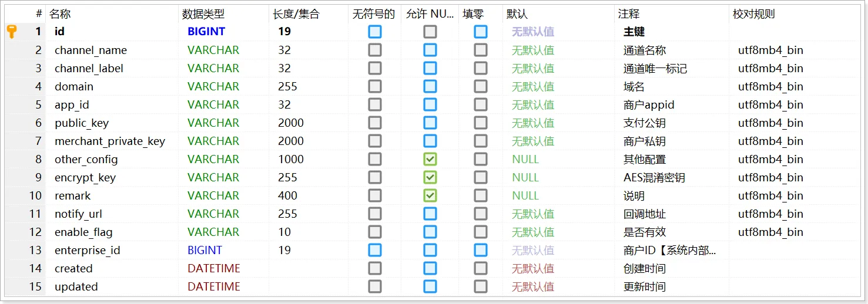Click the 校对规则 column header
The height and width of the screenshot is (304, 868).
754,14
